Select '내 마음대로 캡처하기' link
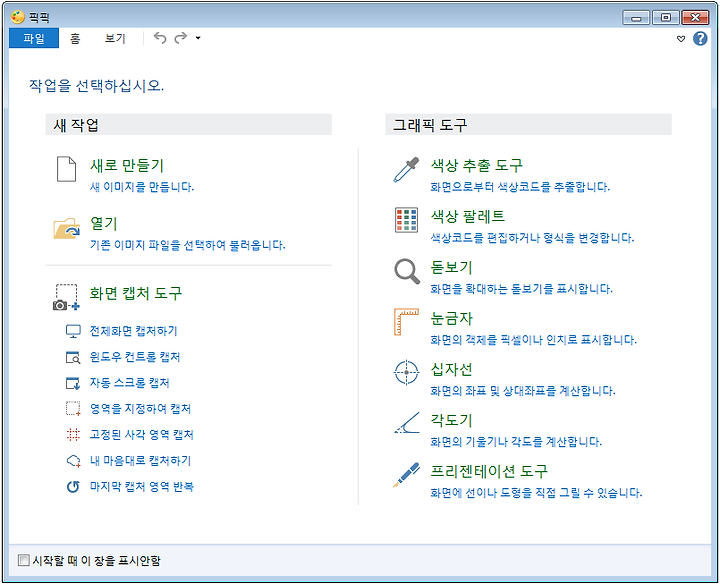 pyautogui.click(x=140, y=460)
